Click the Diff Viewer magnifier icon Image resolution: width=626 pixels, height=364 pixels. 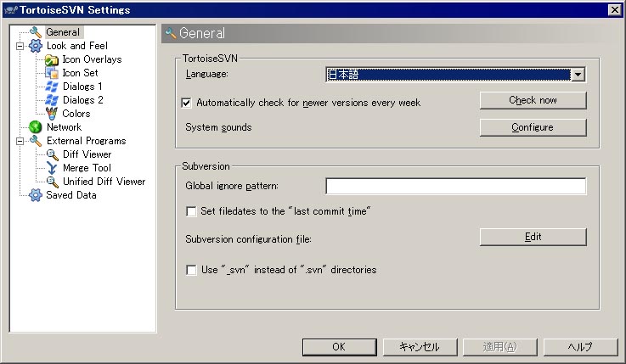[53, 154]
